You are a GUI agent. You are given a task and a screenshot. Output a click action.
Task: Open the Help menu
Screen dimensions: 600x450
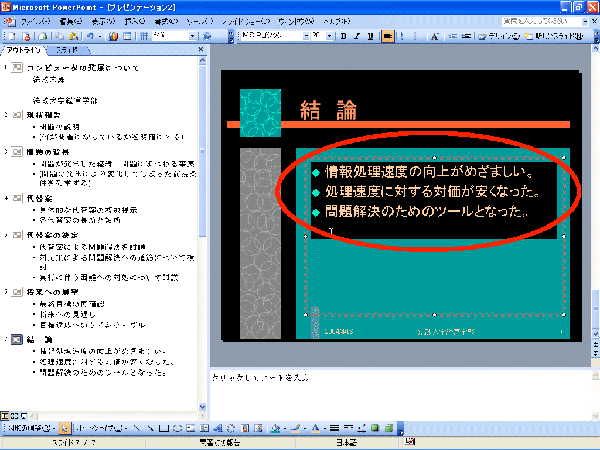tap(337, 21)
